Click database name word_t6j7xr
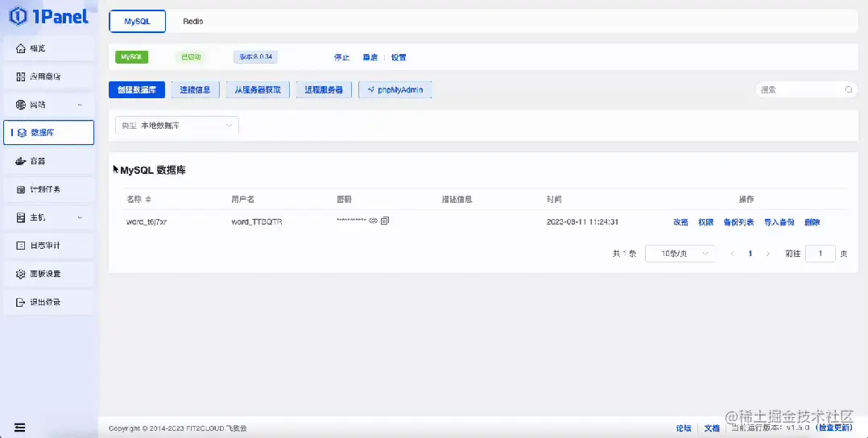 (x=147, y=222)
